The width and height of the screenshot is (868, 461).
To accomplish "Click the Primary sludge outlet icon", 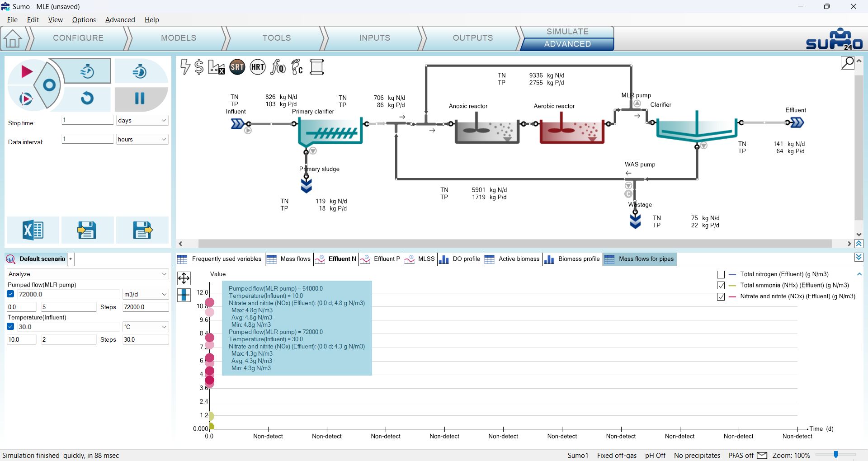I will [307, 185].
